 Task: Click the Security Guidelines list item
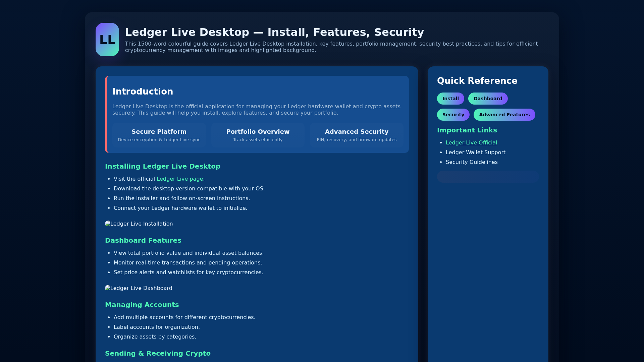472,162
